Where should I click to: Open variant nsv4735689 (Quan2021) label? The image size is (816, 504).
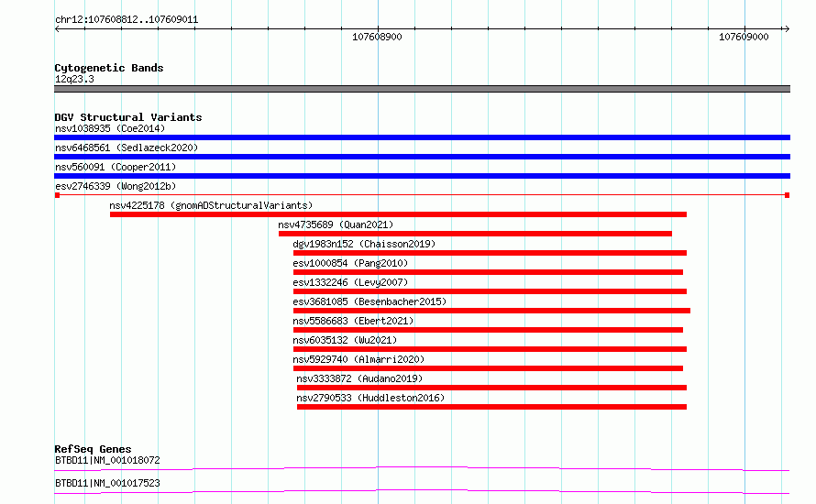pos(336,225)
